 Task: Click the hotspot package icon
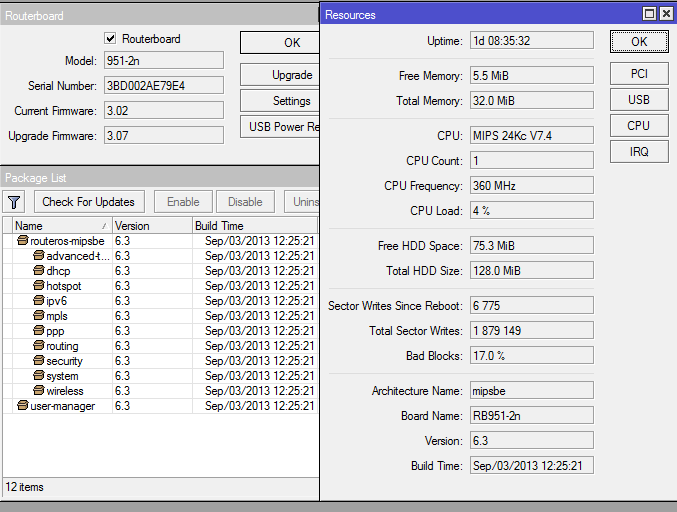click(x=39, y=285)
